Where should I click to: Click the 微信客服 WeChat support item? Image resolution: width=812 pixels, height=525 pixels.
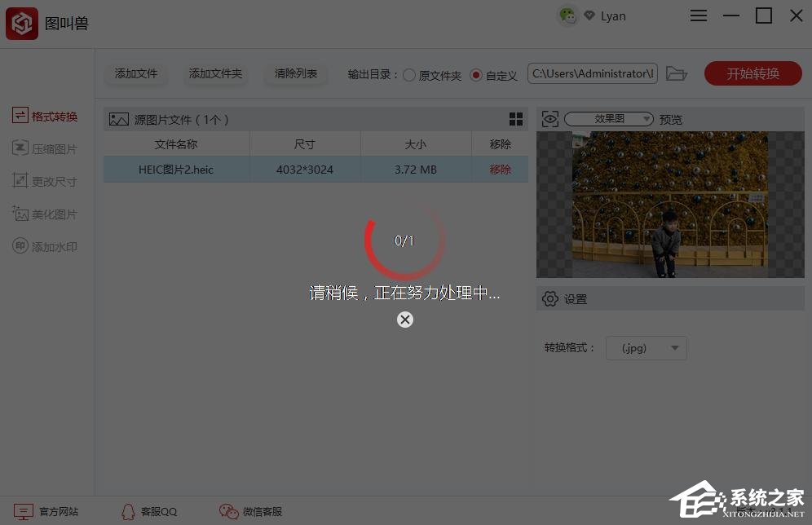click(x=252, y=511)
